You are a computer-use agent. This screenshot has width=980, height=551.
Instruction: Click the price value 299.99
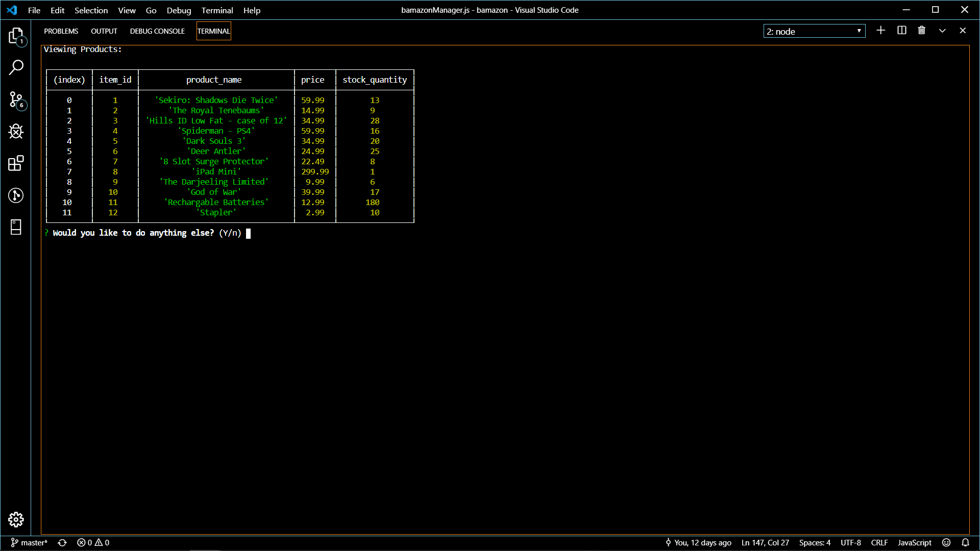coord(315,172)
